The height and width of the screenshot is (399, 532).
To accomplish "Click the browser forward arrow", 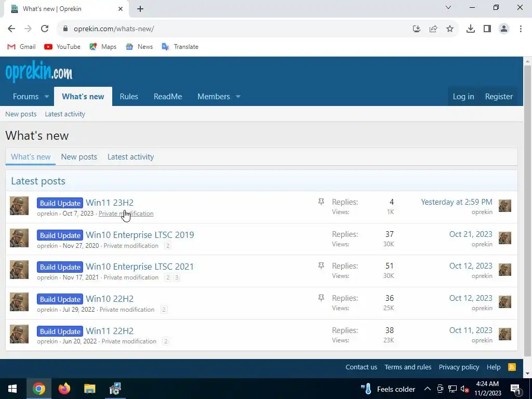I will (28, 29).
